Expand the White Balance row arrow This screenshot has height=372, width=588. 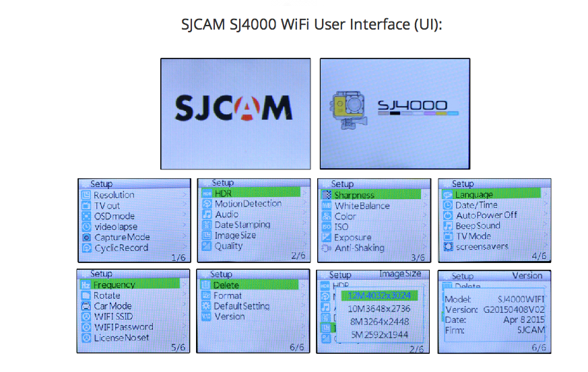click(x=425, y=205)
